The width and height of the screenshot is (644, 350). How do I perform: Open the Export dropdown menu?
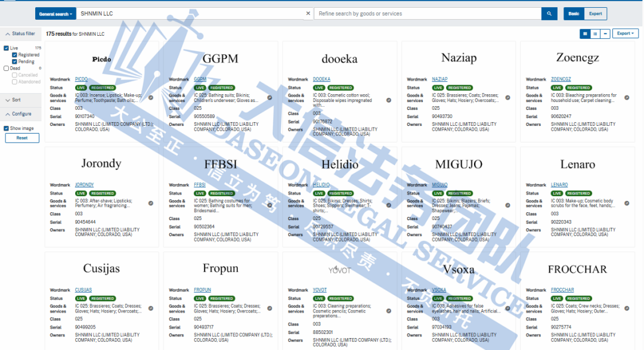coord(625,34)
